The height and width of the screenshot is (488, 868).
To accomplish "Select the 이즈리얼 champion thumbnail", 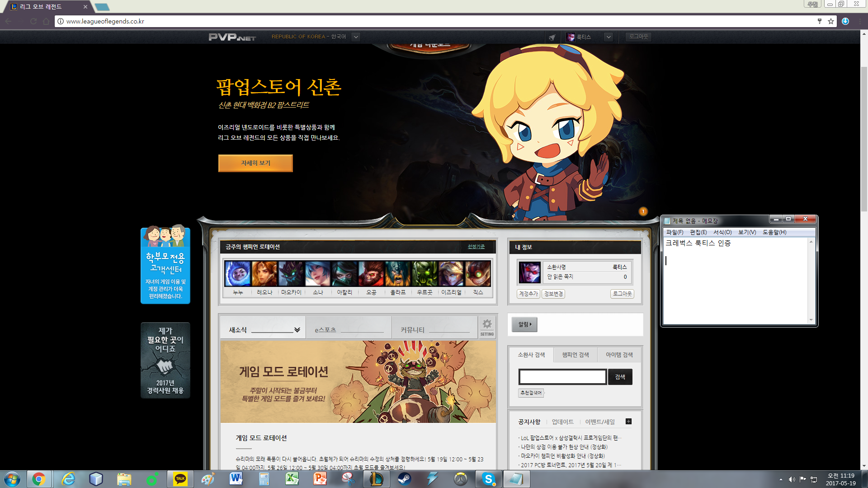I will click(x=451, y=274).
